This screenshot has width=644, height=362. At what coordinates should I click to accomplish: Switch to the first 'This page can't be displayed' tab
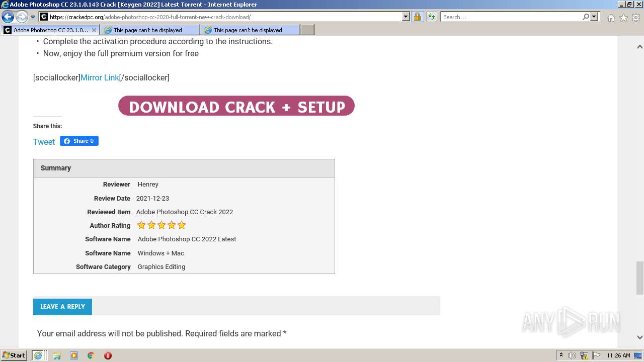(150, 30)
